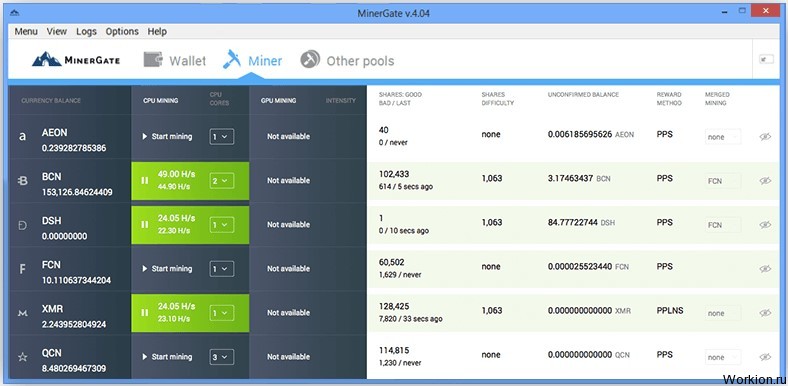
Task: Click BCN unconfirmed balance 3.17463437
Action: click(x=570, y=178)
